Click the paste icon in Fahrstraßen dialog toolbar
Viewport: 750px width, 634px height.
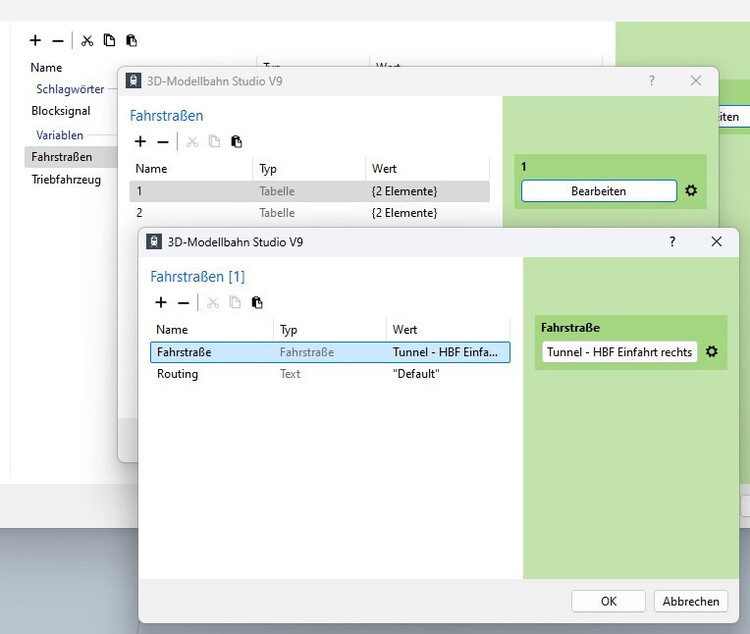(x=236, y=142)
